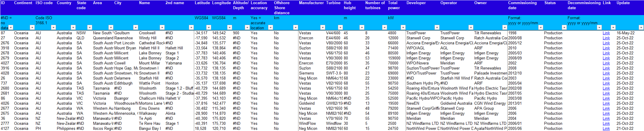Open the Link for Cathedral Rocks row

coord(606,43)
